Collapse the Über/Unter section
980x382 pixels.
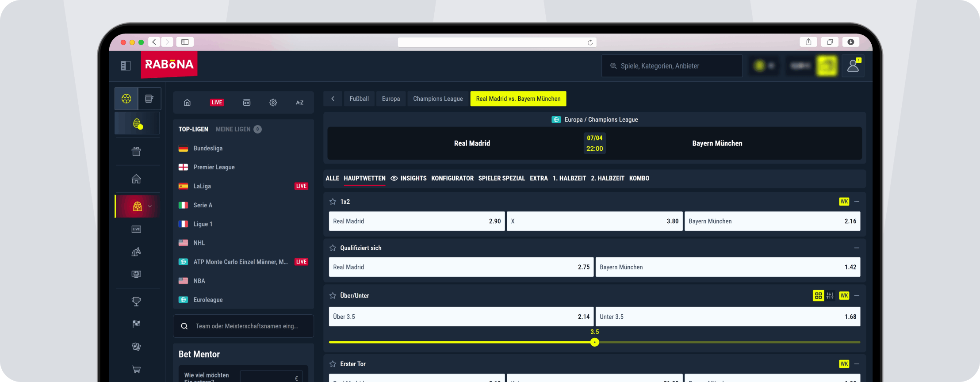857,296
